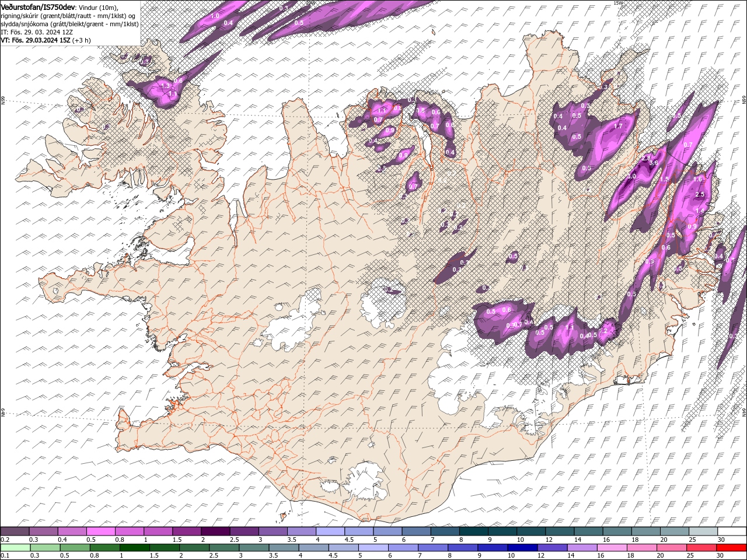This screenshot has width=747, height=560.
Task: Click the 2.5 snowfall value near east coast
Action: 701,194
